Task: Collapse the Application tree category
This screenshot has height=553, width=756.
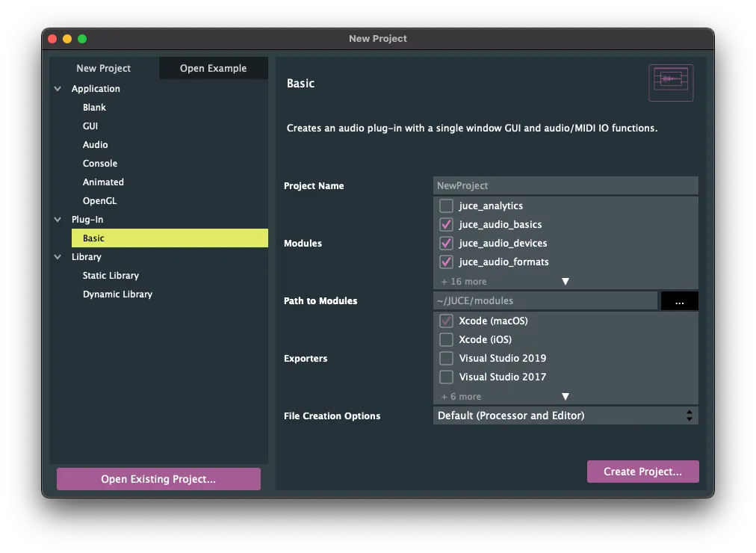Action: pos(58,89)
